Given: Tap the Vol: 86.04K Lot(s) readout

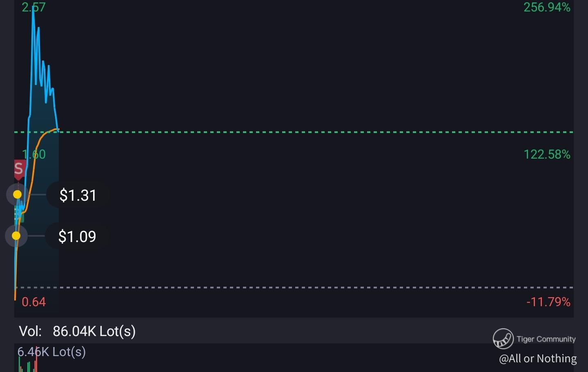Looking at the screenshot, I should click(x=77, y=331).
